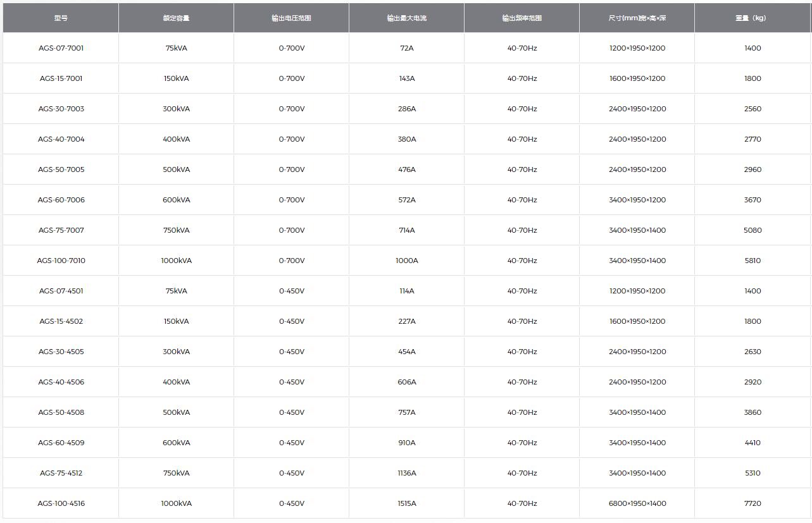Select model AGS-15-7001 row cell
Screen dimensions: 812x523
[x=61, y=78]
